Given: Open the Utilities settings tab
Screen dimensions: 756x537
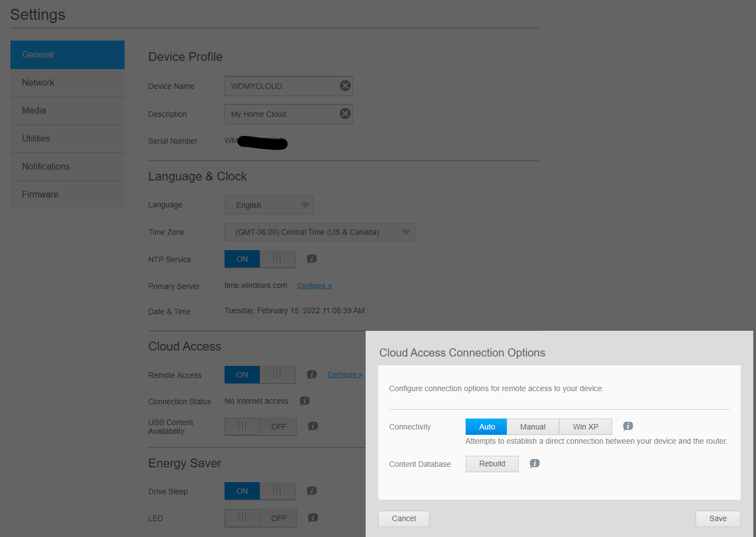Looking at the screenshot, I should click(x=68, y=139).
